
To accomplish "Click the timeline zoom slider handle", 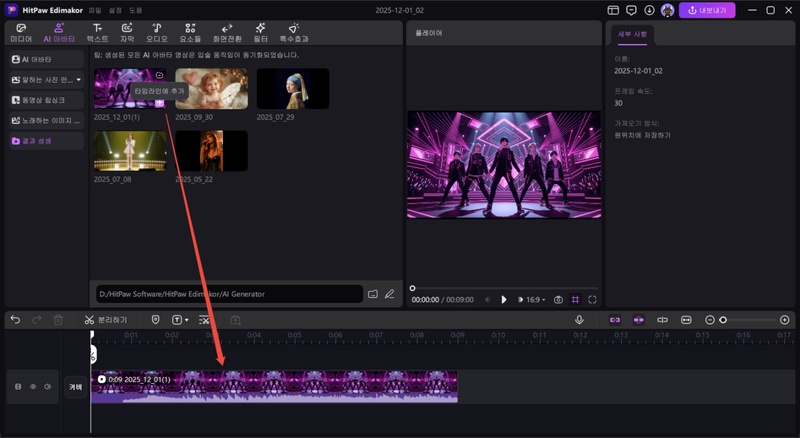I will 723,320.
